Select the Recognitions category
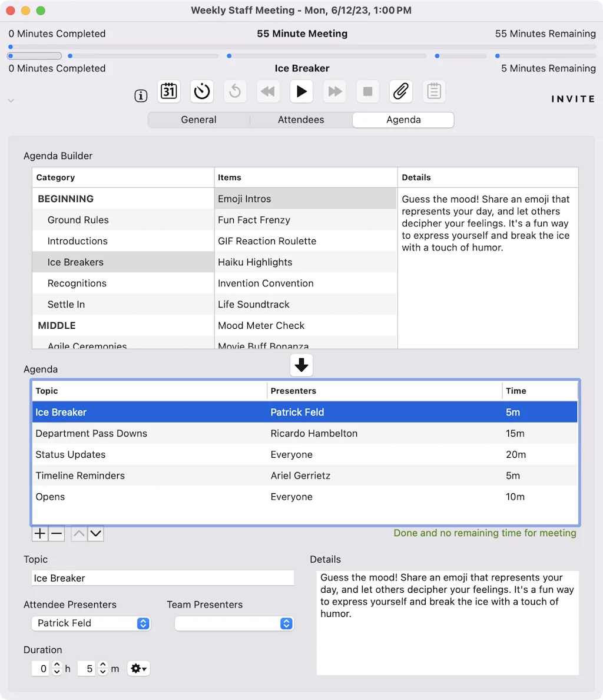603x700 pixels. point(77,283)
